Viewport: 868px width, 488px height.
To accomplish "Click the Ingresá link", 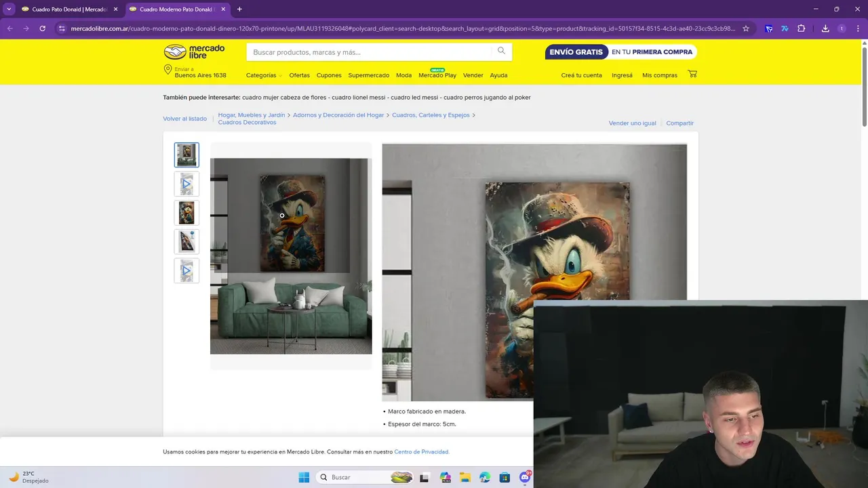I will click(x=622, y=75).
